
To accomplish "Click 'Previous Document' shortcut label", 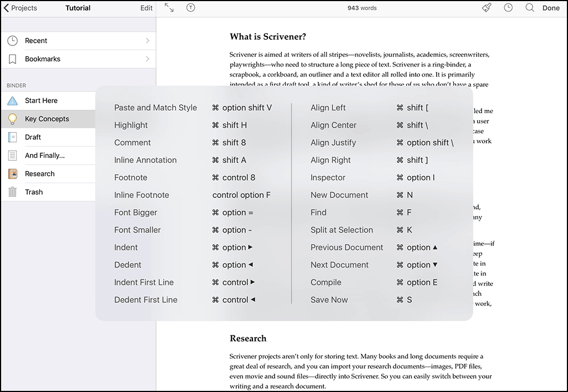I will tap(347, 247).
